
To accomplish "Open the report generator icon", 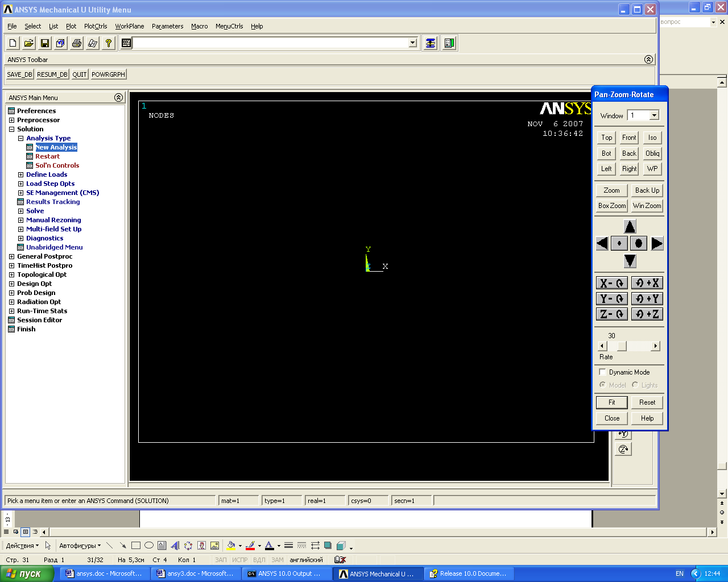I will (93, 43).
